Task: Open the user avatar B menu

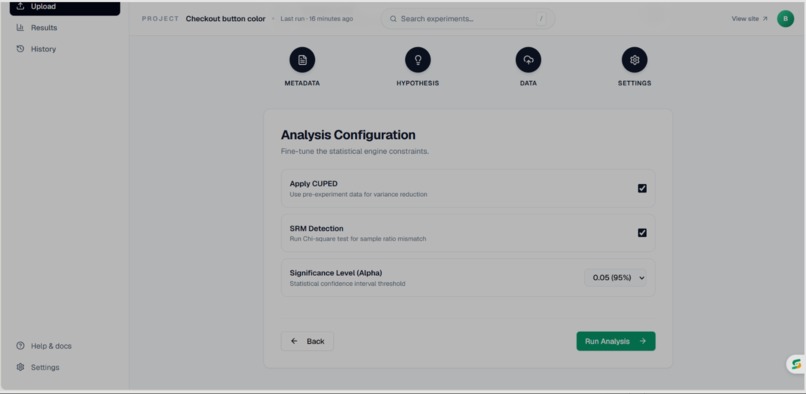Action: point(785,19)
